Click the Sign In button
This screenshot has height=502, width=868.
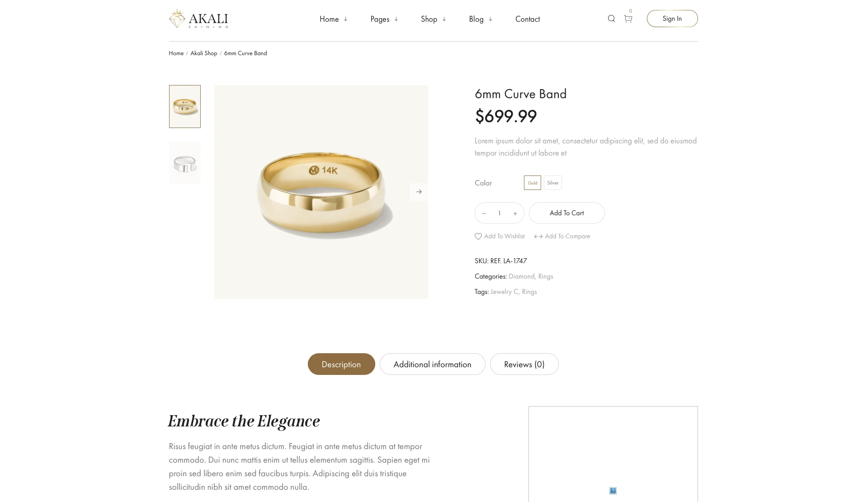672,19
